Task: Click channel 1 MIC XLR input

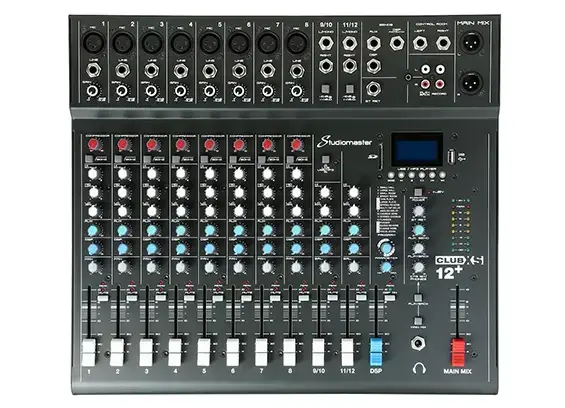Action: pos(93,43)
